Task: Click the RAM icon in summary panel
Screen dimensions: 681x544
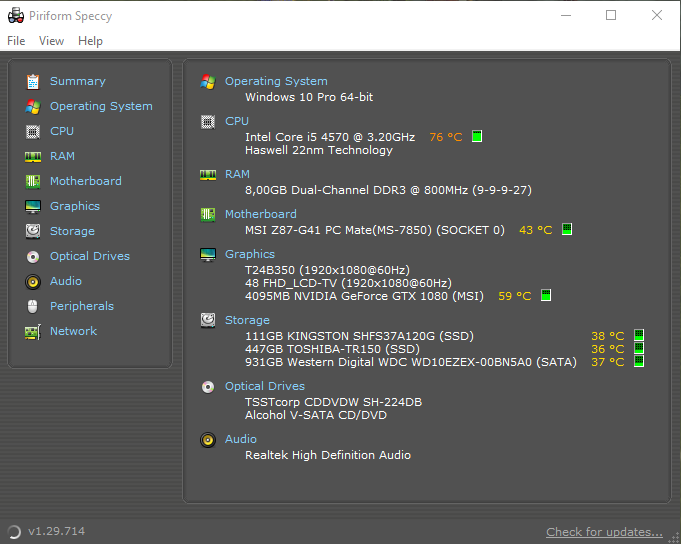Action: [208, 175]
